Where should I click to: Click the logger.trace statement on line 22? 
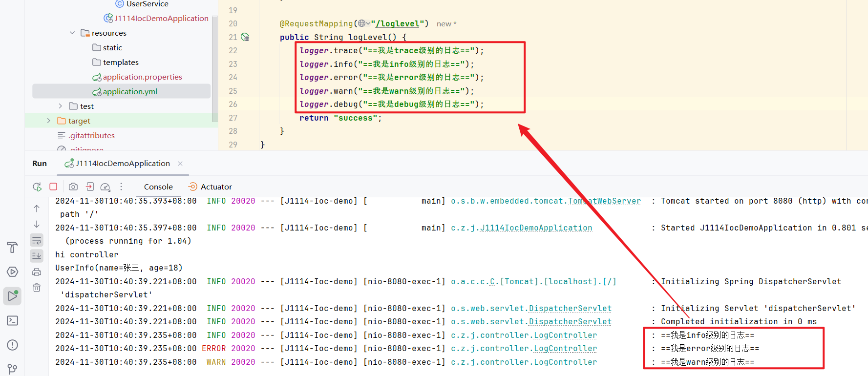point(391,50)
